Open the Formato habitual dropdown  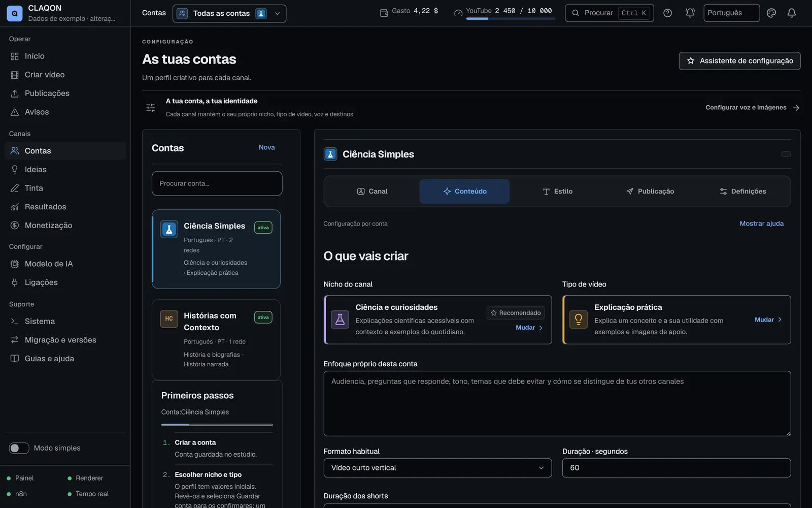(437, 468)
